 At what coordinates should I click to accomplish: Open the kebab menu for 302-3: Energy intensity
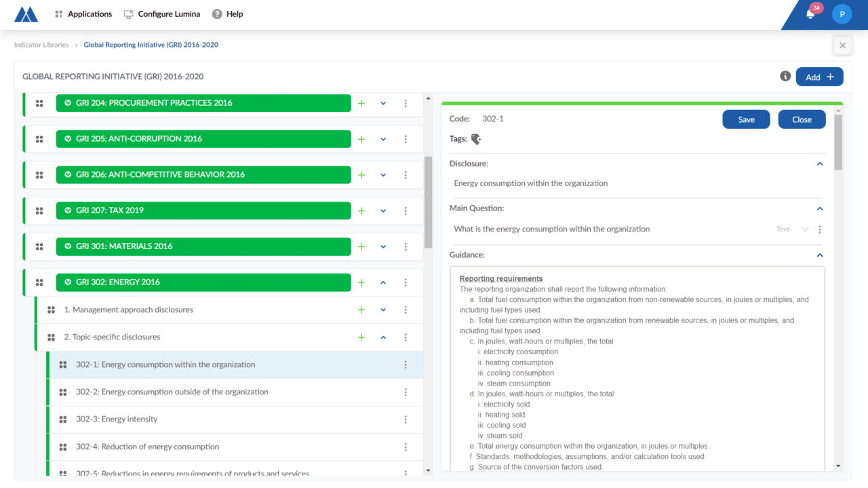point(406,419)
